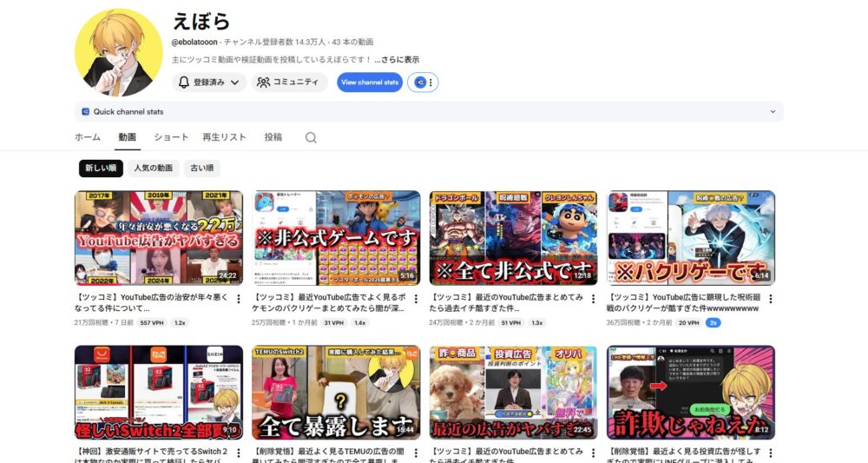The image size is (868, 463).
Task: Click the blue 2x multiplier badge
Action: point(713,322)
